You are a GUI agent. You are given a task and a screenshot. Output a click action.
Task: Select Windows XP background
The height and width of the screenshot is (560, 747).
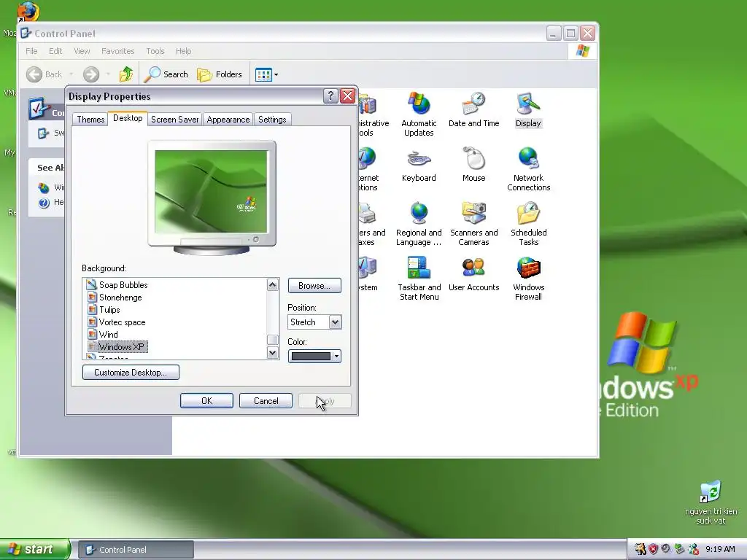click(x=117, y=346)
